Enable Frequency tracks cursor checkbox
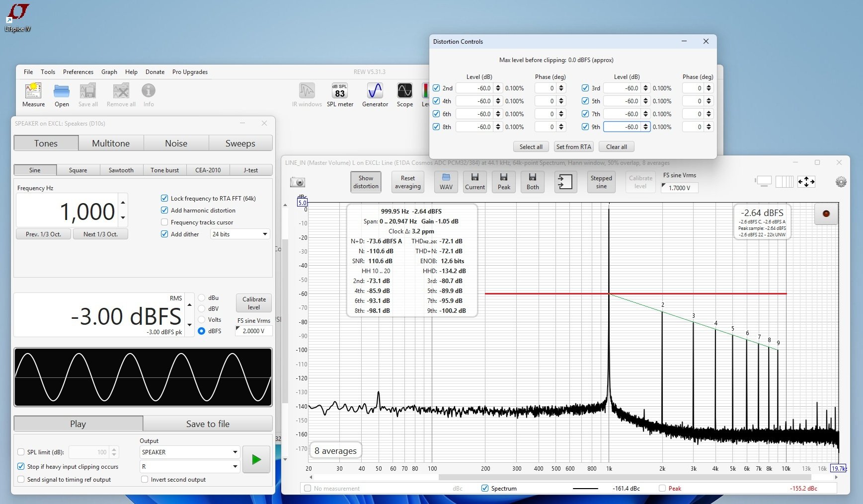 click(164, 222)
